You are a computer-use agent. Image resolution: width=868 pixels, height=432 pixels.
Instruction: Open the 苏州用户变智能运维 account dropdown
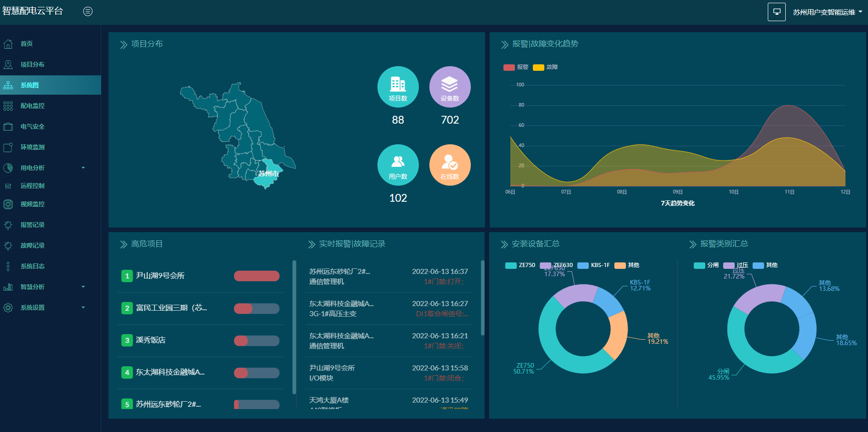click(827, 12)
